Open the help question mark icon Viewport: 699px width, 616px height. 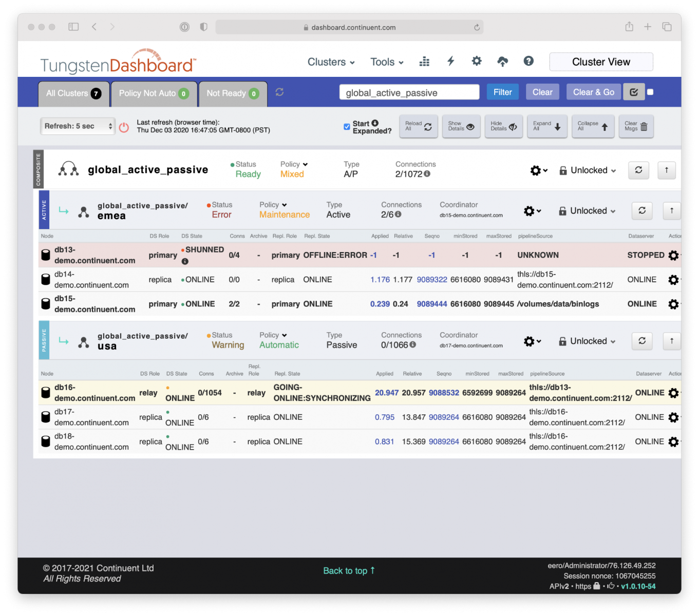pos(528,61)
